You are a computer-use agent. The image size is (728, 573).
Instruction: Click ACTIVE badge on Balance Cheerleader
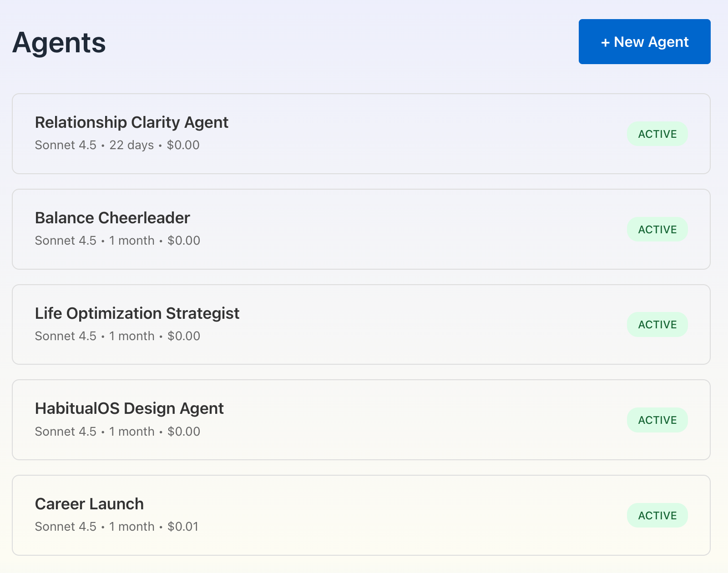(x=657, y=230)
